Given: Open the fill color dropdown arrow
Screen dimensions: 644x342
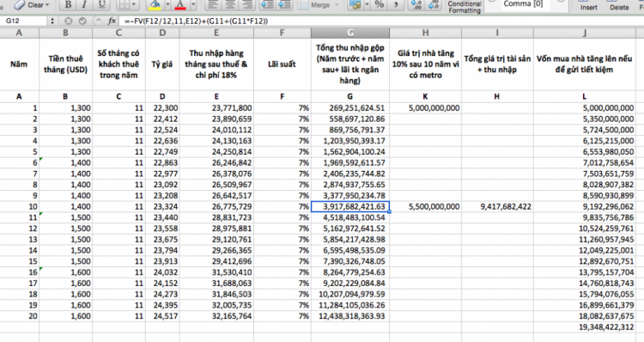Looking at the screenshot, I should [167, 4].
